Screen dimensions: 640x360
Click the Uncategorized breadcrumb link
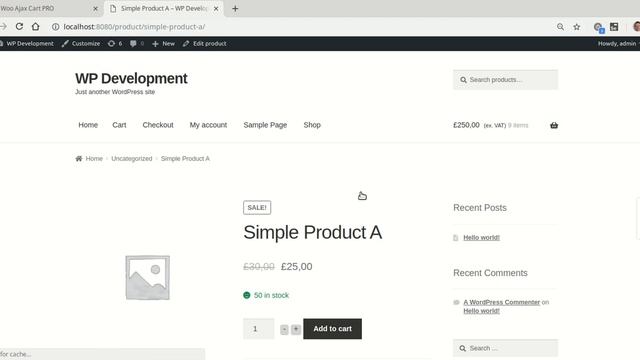pos(131,158)
